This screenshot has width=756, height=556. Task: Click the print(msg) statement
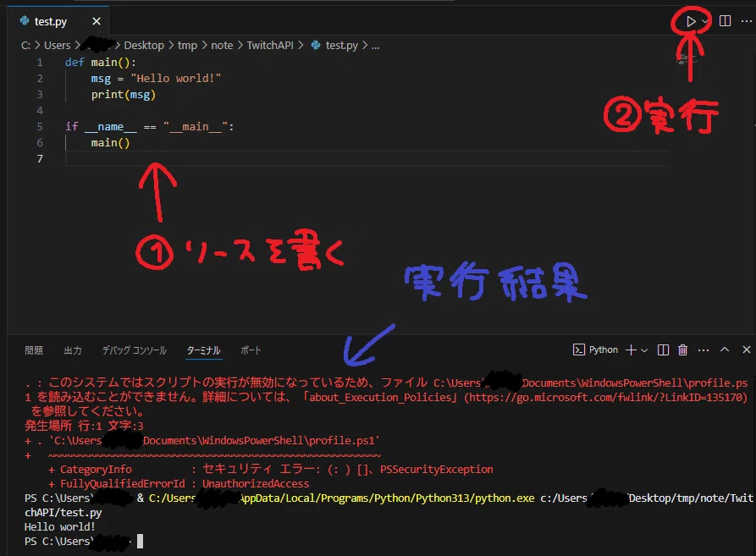124,95
